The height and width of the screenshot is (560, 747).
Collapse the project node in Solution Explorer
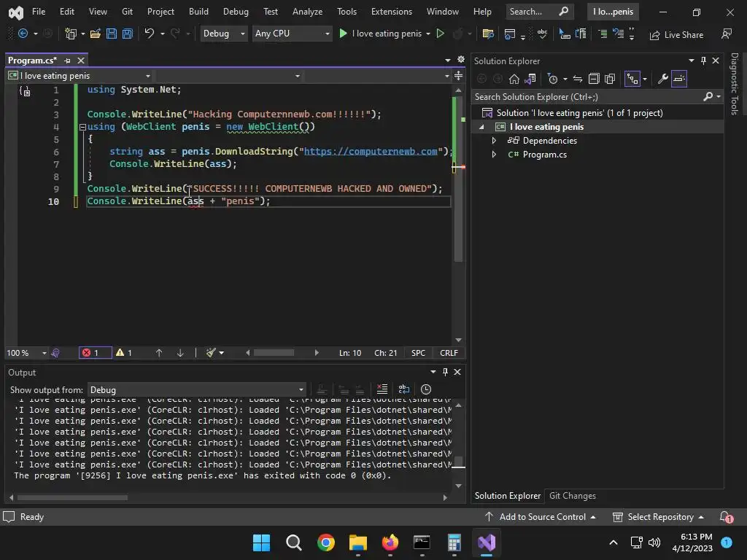click(x=481, y=127)
